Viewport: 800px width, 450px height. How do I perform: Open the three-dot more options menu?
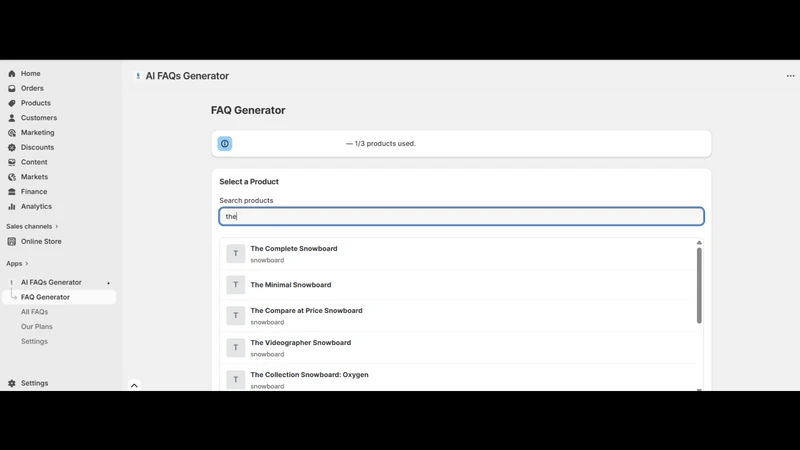790,76
